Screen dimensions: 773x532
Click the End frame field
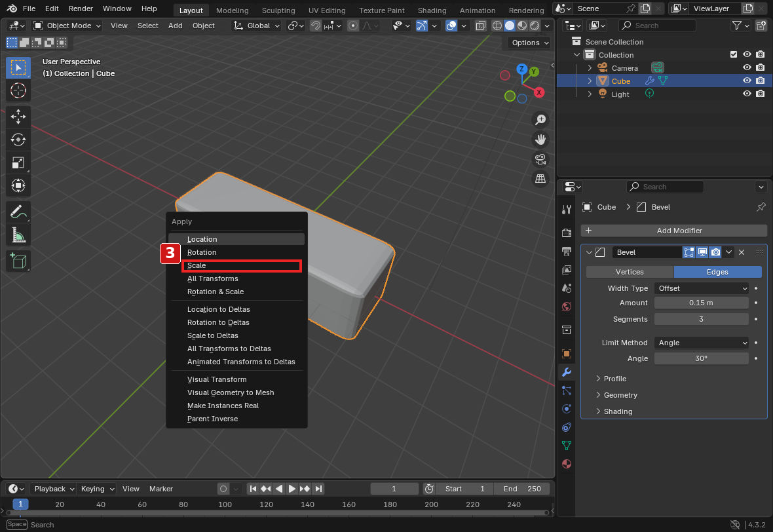tap(521, 489)
